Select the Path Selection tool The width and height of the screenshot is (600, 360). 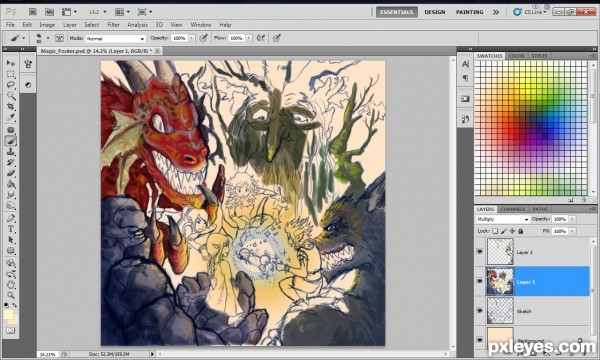pyautogui.click(x=11, y=240)
